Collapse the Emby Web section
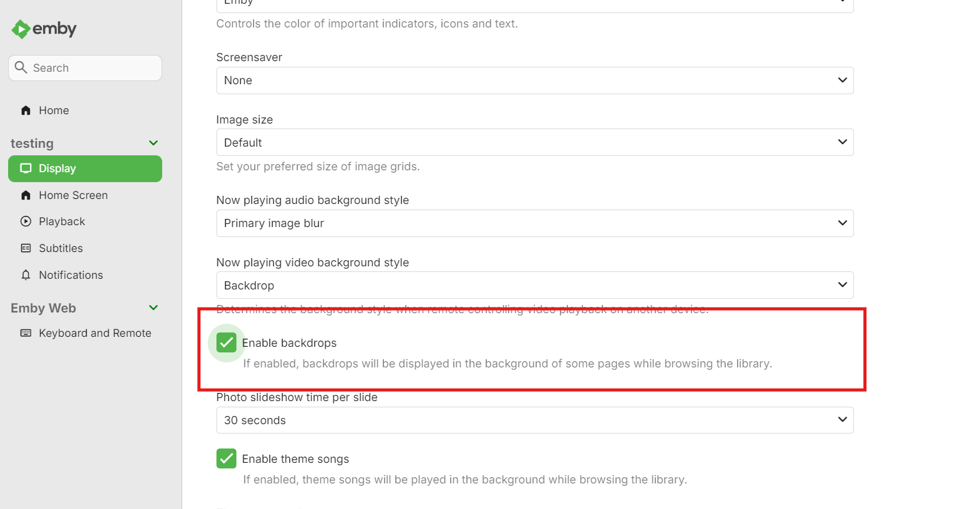980x509 pixels. pos(153,308)
